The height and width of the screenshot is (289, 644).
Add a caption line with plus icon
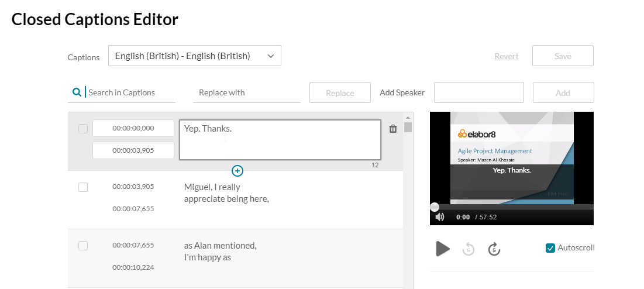click(x=237, y=171)
